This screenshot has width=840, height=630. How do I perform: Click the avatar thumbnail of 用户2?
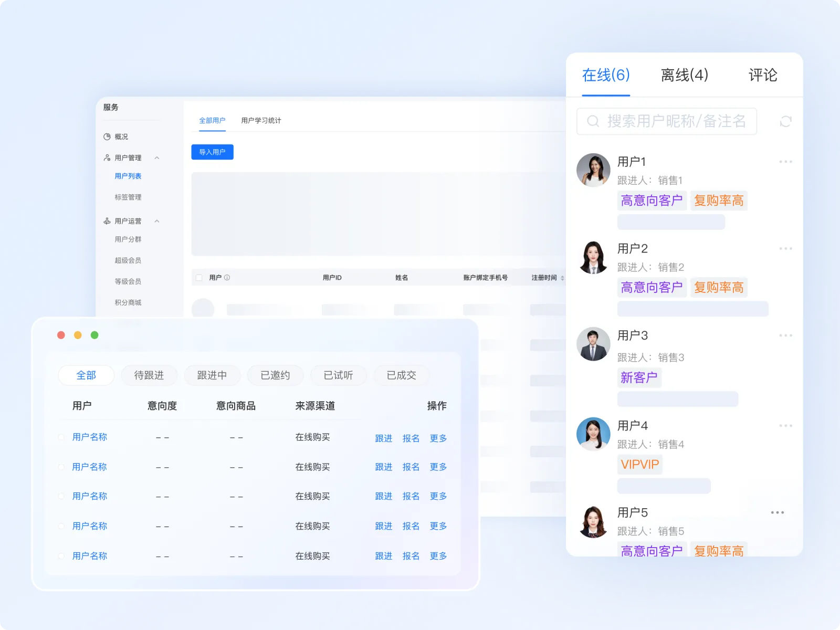(x=593, y=257)
